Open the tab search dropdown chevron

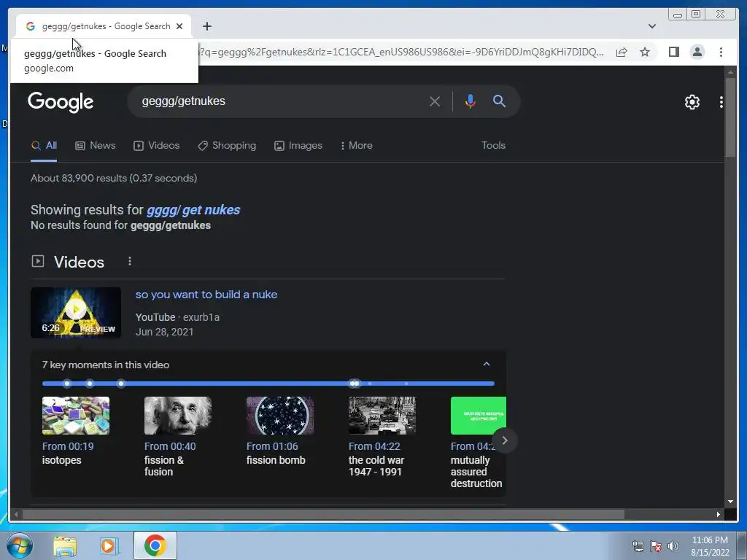point(652,26)
